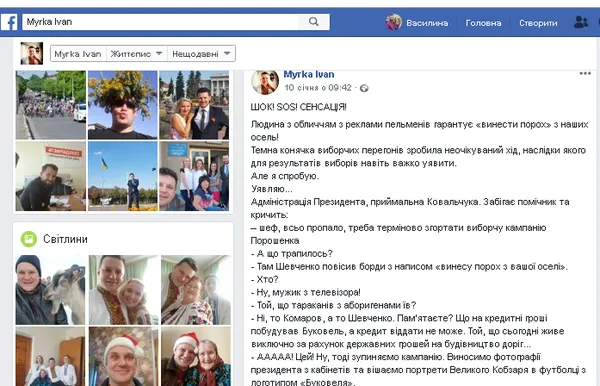Click the search magnifier icon

point(314,22)
